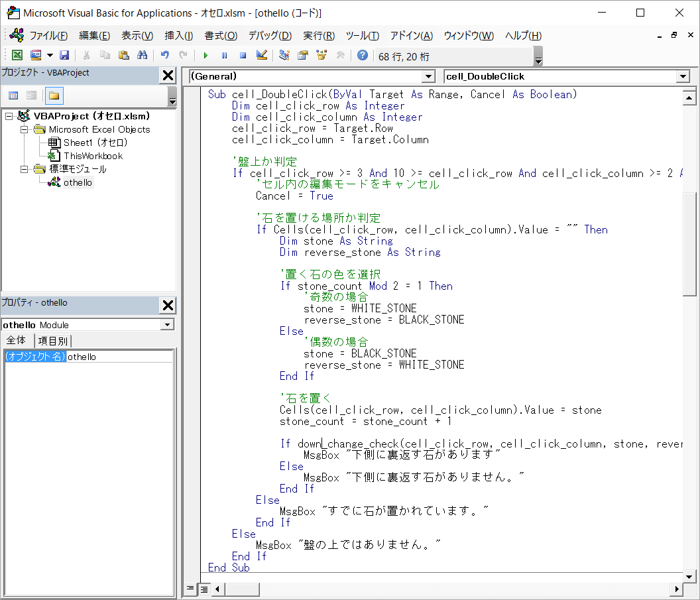Screen dimensions: 700x600
Task: Click the Find binoculars icon
Action: pos(142,56)
